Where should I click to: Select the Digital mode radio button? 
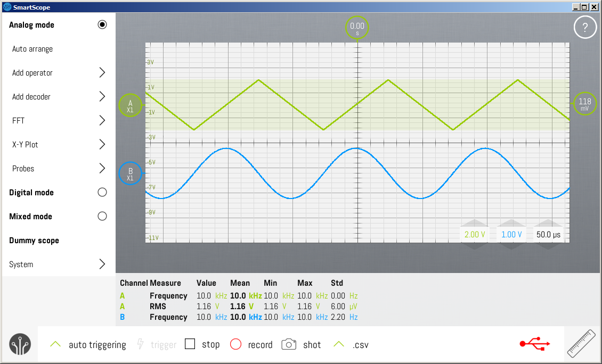pyautogui.click(x=102, y=192)
